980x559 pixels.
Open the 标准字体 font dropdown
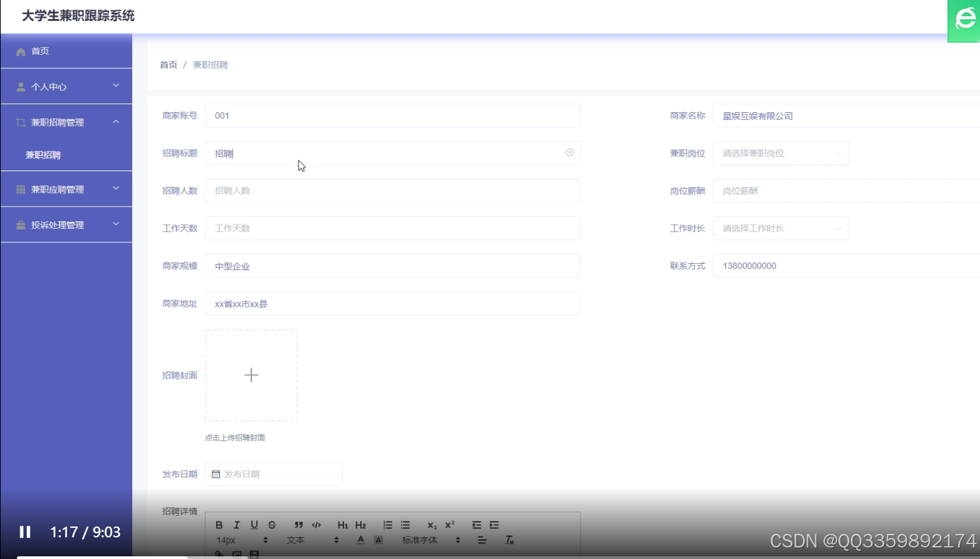coord(431,540)
